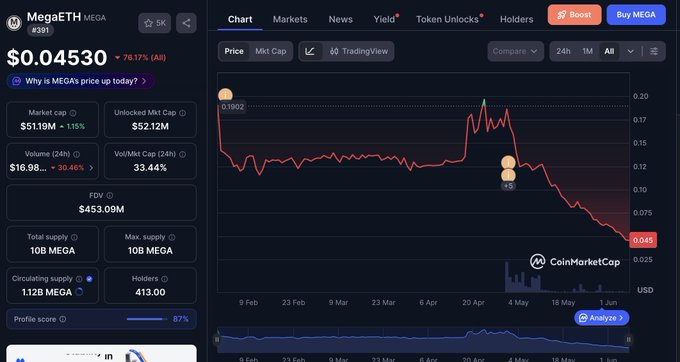680x362 pixels.
Task: Switch to TradingView chart mode
Action: (359, 51)
